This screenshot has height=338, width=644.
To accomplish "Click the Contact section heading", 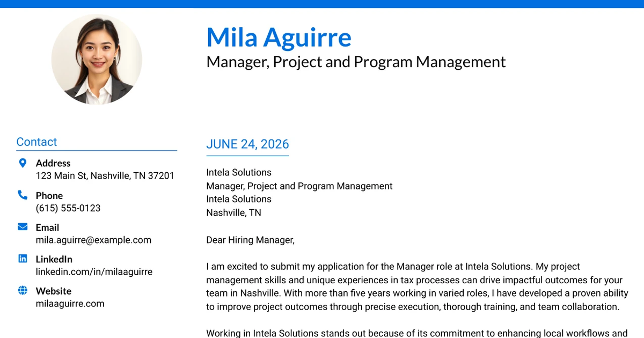I will [x=36, y=142].
